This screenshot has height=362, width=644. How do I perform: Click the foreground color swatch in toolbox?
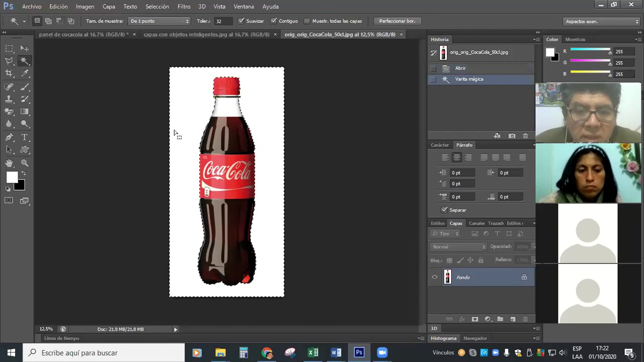tap(12, 177)
